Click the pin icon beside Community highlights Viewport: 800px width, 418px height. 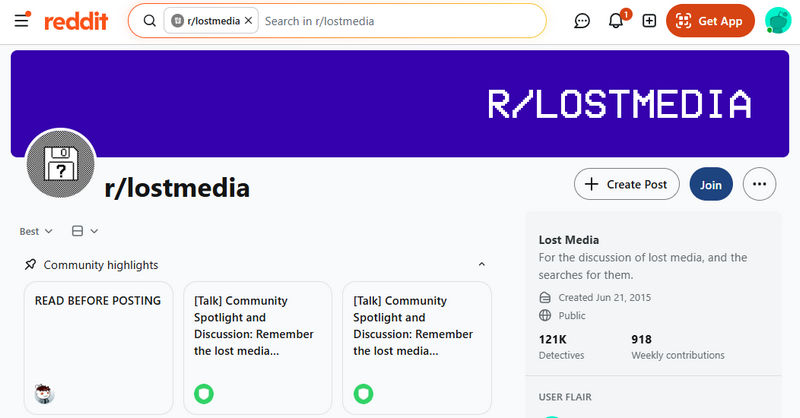click(x=30, y=264)
